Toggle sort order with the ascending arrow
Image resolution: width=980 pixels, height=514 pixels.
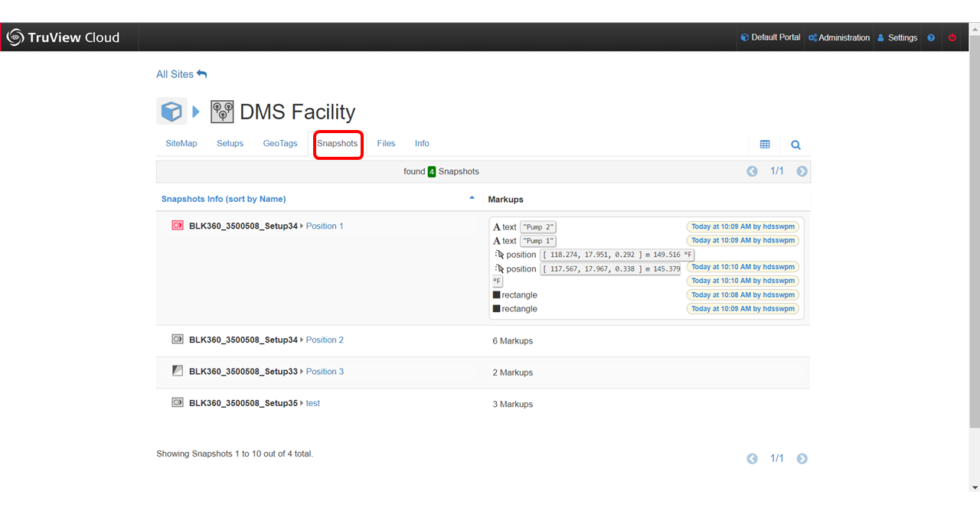[x=472, y=198]
